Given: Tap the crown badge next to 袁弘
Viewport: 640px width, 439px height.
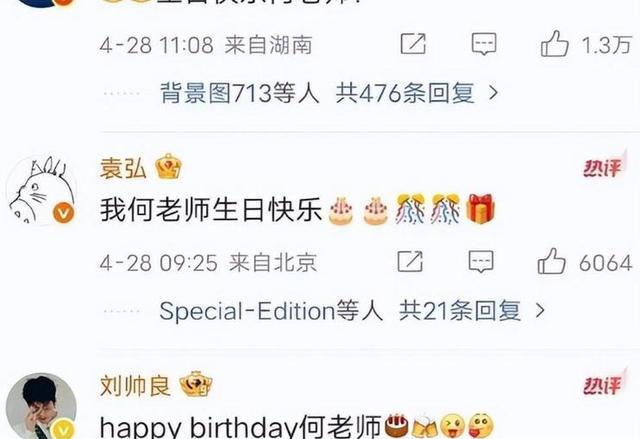Looking at the screenshot, I should pos(169,166).
